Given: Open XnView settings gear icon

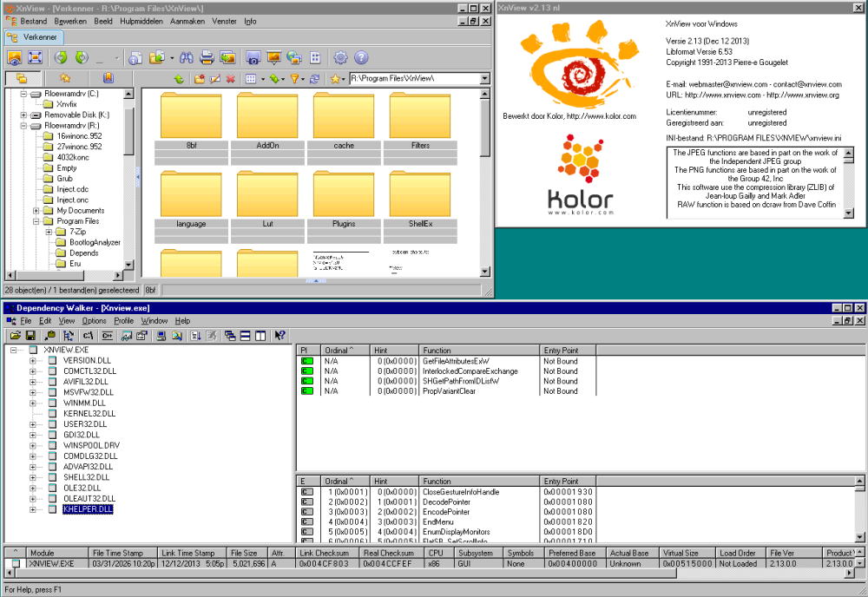Looking at the screenshot, I should click(x=340, y=57).
